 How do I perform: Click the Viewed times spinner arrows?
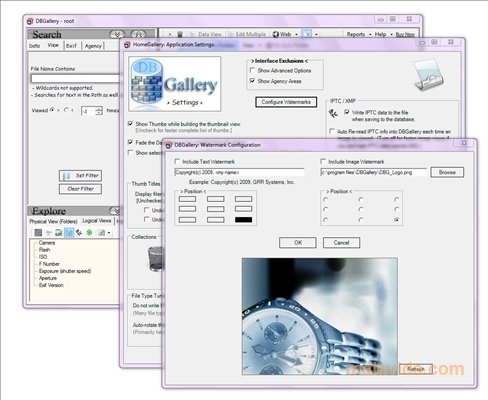[99, 111]
